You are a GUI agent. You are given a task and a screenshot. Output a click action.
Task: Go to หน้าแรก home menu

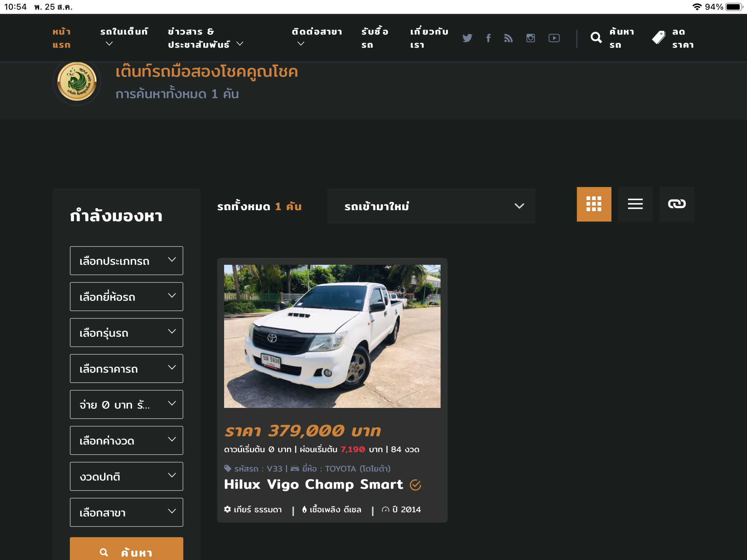62,38
